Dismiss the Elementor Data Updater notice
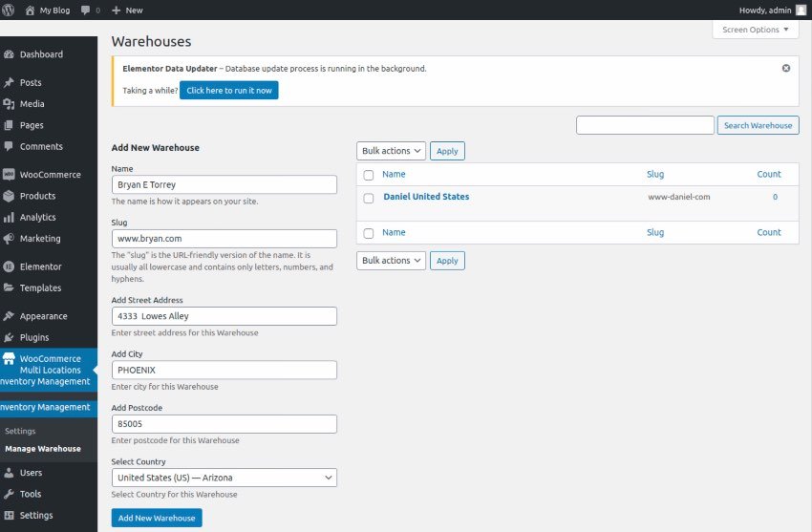The height and width of the screenshot is (532, 812). (x=786, y=69)
